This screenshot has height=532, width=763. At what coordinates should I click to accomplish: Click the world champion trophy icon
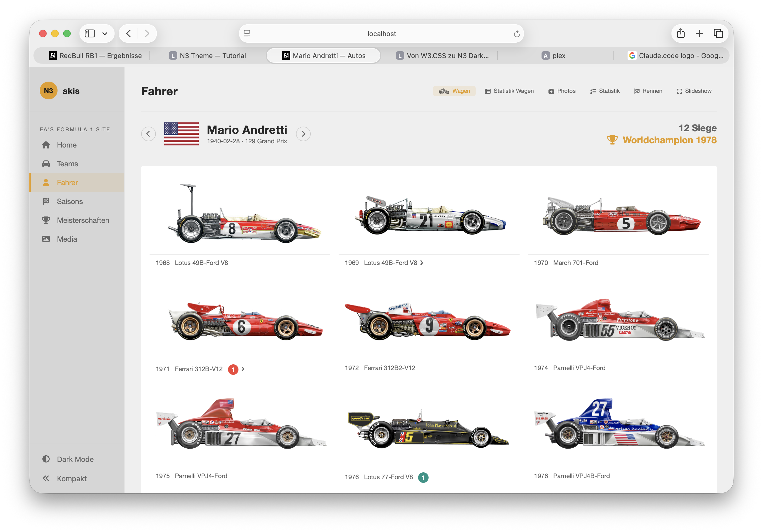point(612,140)
